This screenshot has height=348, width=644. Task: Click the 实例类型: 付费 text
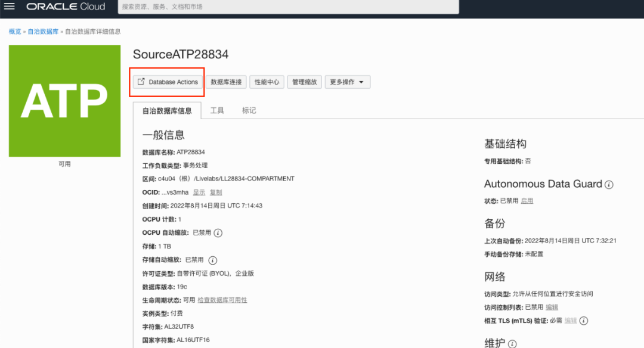pos(163,313)
